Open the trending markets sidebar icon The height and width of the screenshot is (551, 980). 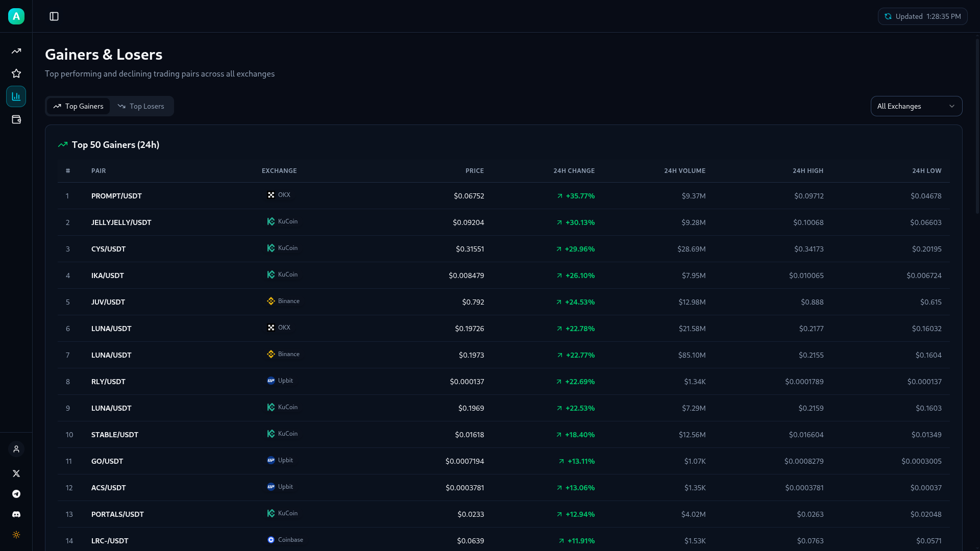[x=16, y=51]
